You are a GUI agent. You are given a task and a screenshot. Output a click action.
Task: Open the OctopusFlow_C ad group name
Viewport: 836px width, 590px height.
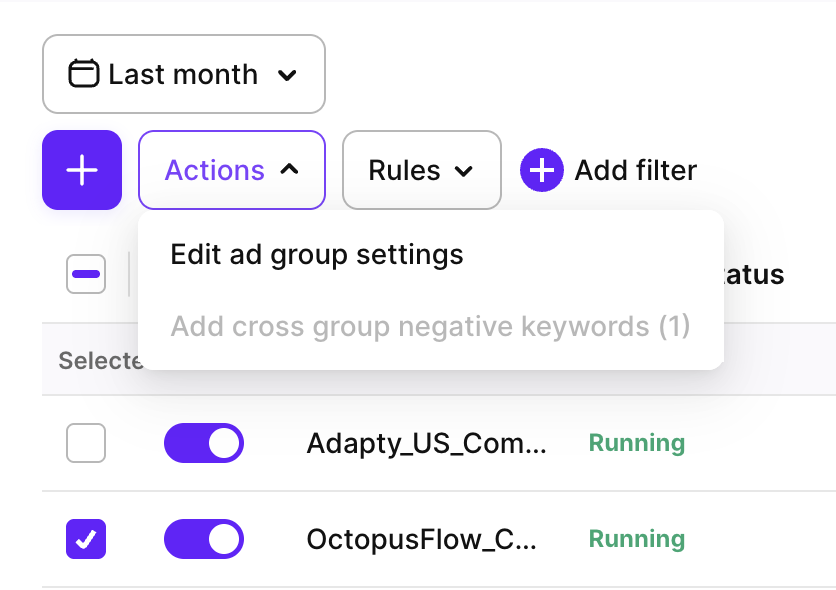[x=421, y=539]
